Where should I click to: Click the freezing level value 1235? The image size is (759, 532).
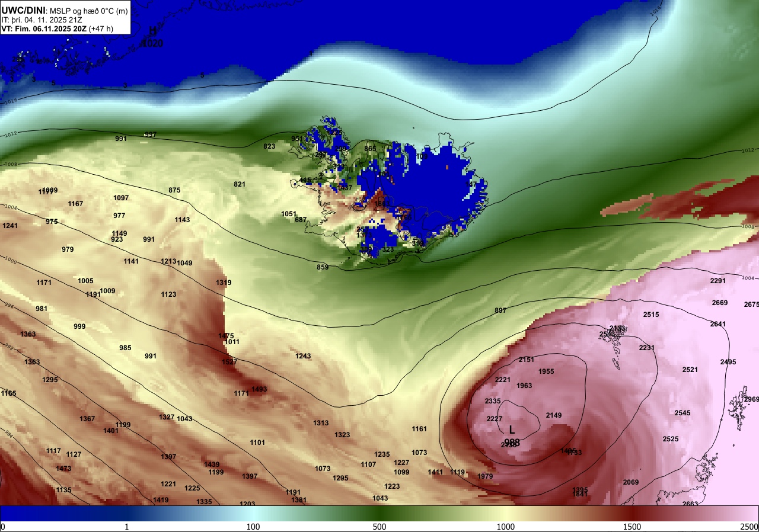point(382,454)
